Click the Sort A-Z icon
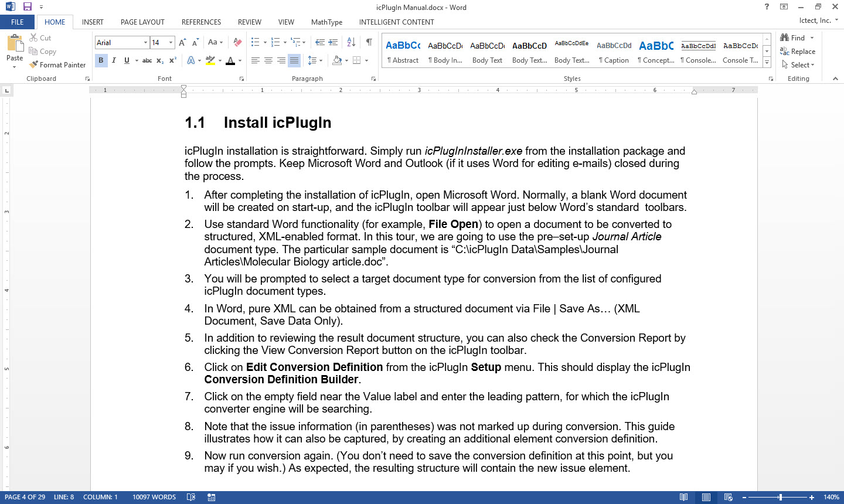This screenshot has width=844, height=504. [351, 42]
